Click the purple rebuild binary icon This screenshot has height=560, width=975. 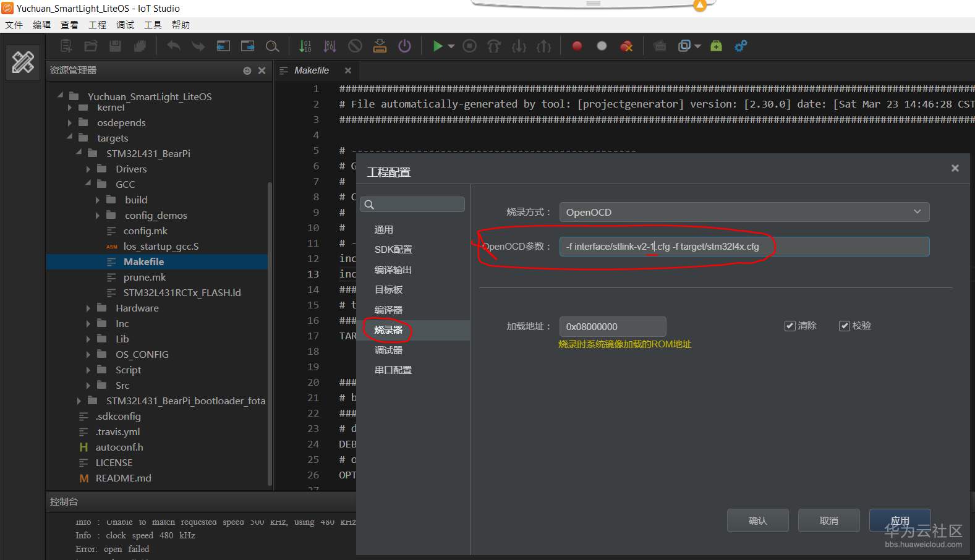[x=330, y=46]
